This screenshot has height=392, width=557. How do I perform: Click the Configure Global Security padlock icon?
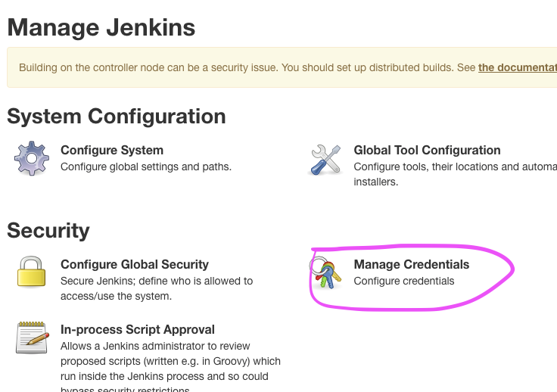(31, 272)
